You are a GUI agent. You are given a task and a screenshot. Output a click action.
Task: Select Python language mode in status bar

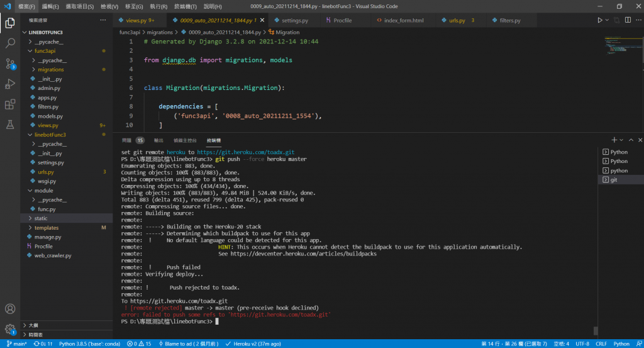(x=621, y=344)
